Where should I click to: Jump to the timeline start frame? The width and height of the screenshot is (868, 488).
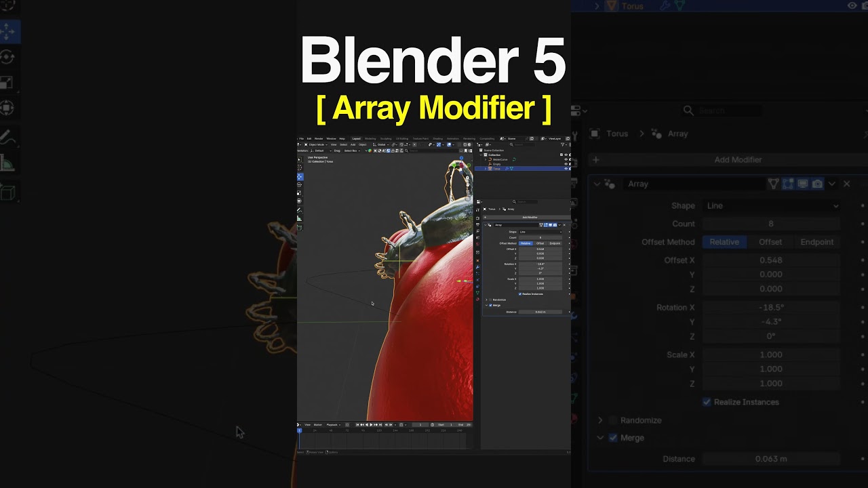(x=357, y=425)
